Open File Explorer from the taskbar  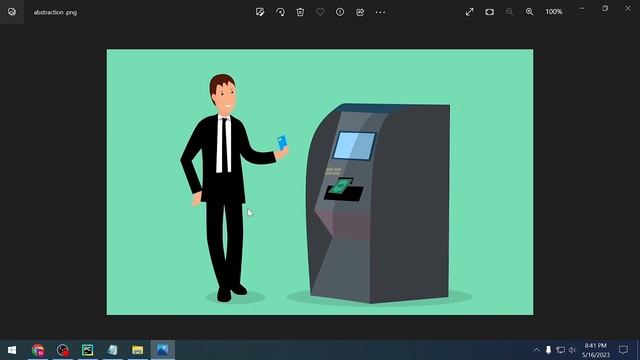(138, 350)
